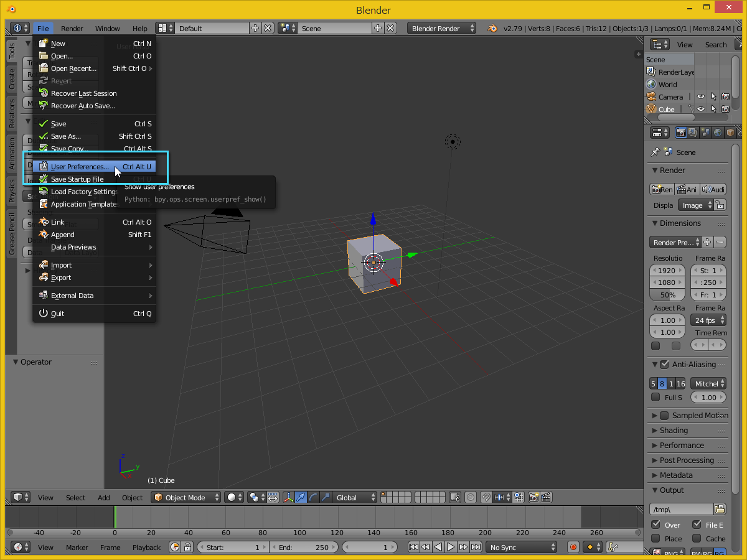Switch to the Physics tool shelf tab
Screen dimensions: 747x560
pyautogui.click(x=11, y=191)
